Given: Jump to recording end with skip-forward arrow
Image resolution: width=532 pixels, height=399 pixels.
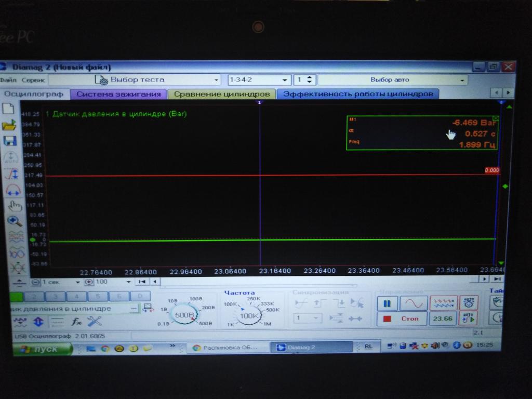Looking at the screenshot, I should (497, 279).
